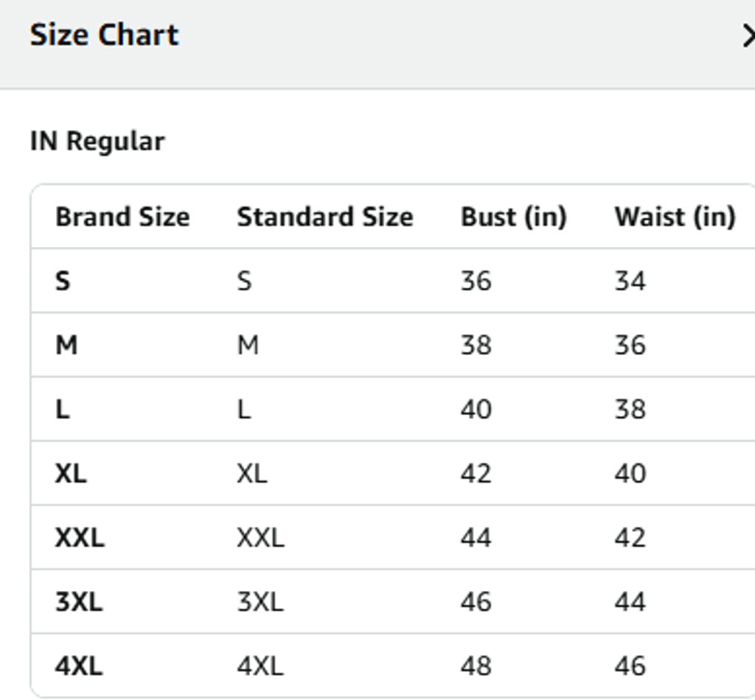The height and width of the screenshot is (700, 755).
Task: Click the standard size 3XL cell
Action: click(260, 602)
